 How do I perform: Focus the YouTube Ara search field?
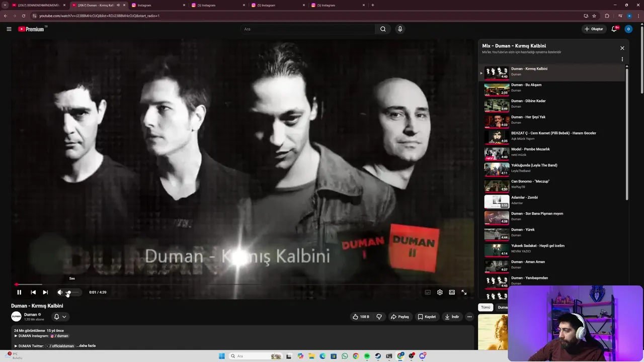pos(308,29)
